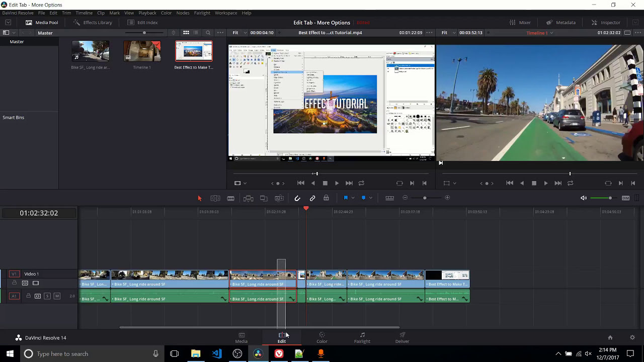This screenshot has height=362, width=644.
Task: Click the Insert clip toolbar icon
Action: click(248, 198)
